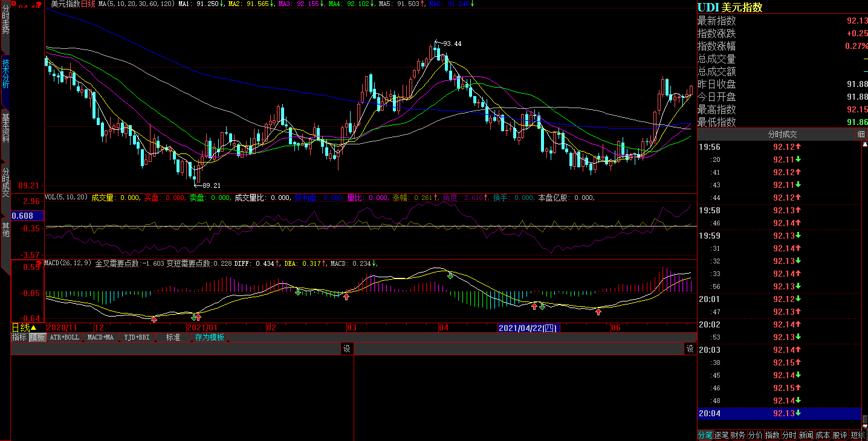Open the 其他 side tab
868x441 pixels.
pos(5,230)
